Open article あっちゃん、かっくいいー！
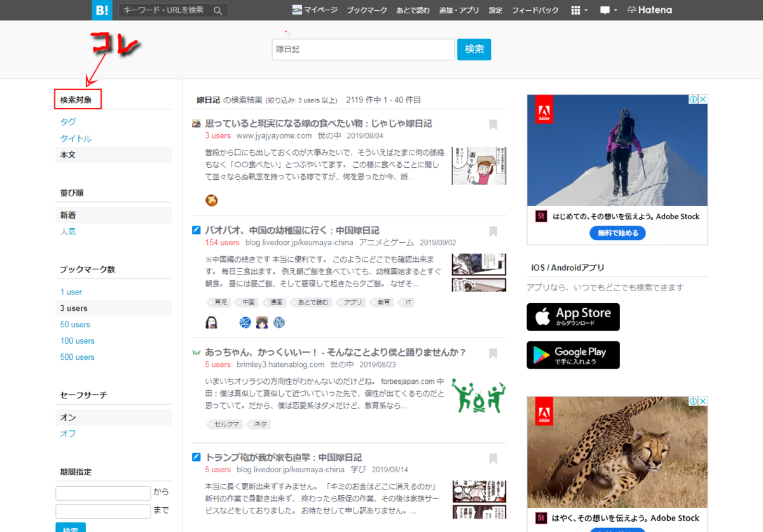The height and width of the screenshot is (532, 763). pos(336,352)
